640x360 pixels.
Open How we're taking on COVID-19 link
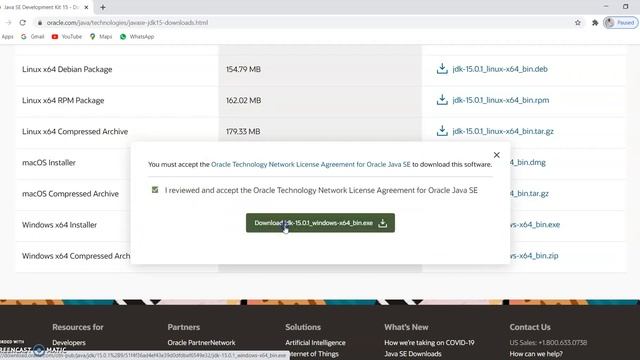[429, 342]
